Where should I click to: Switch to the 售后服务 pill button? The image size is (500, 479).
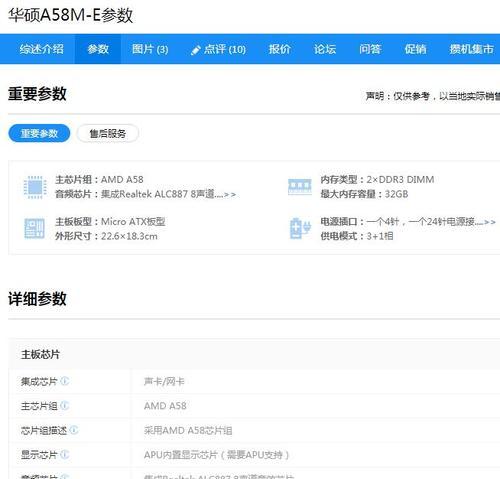(x=108, y=133)
